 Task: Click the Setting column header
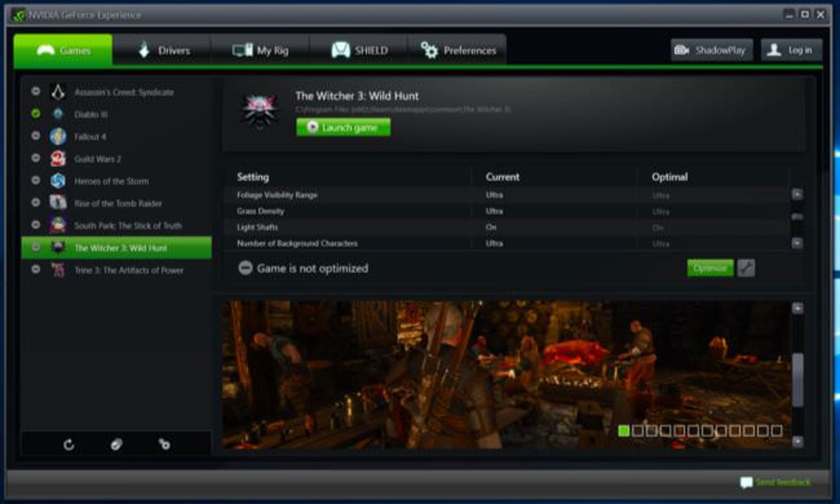253,177
